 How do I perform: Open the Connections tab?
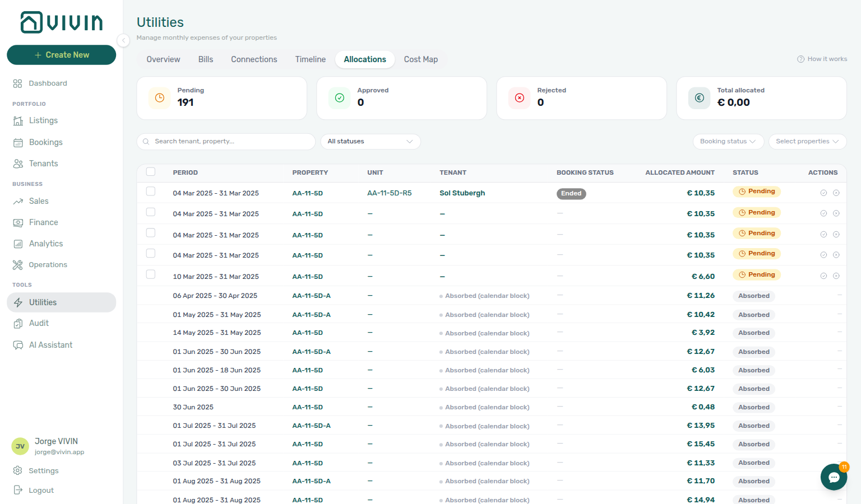254,59
